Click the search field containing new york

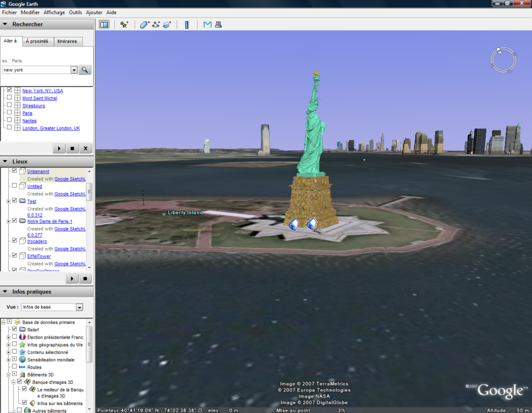[36, 70]
